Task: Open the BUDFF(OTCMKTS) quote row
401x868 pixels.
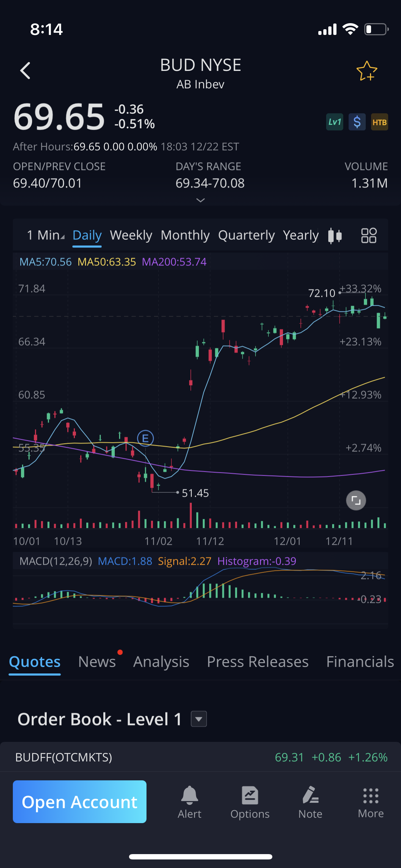Action: pyautogui.click(x=200, y=757)
